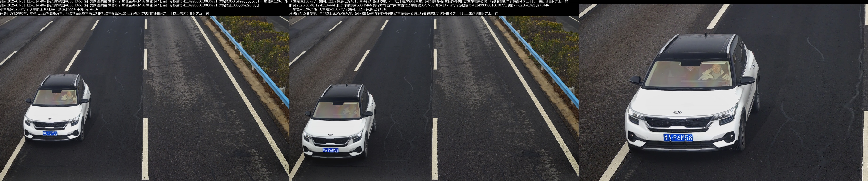
Task: Click the Kia emblem in the leftmost frame
Action: (49, 119)
